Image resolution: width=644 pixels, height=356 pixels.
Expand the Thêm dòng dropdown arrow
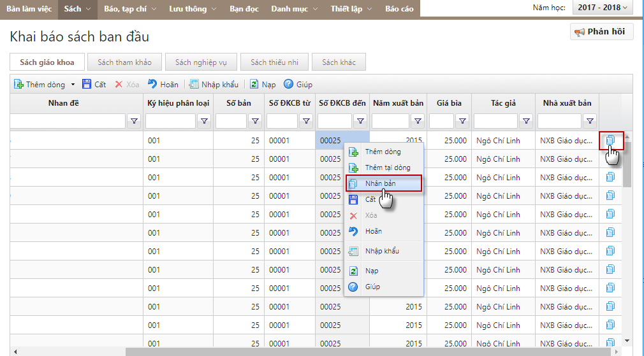73,84
